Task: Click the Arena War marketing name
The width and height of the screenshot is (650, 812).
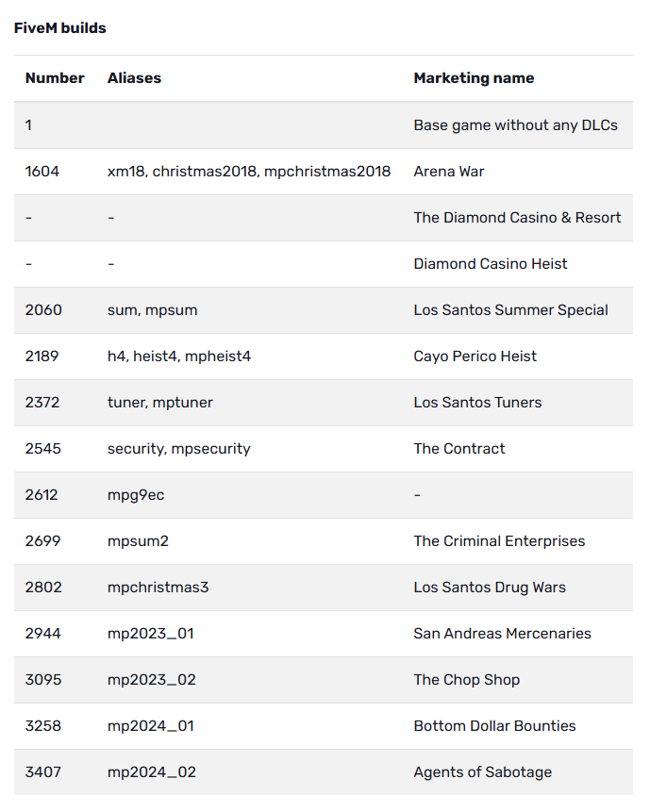Action: (x=448, y=172)
